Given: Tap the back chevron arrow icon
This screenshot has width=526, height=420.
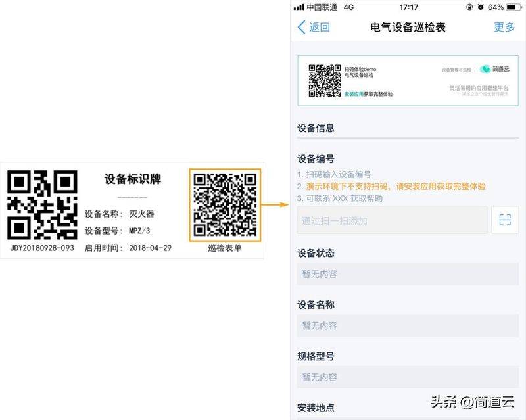Looking at the screenshot, I should pos(301,27).
